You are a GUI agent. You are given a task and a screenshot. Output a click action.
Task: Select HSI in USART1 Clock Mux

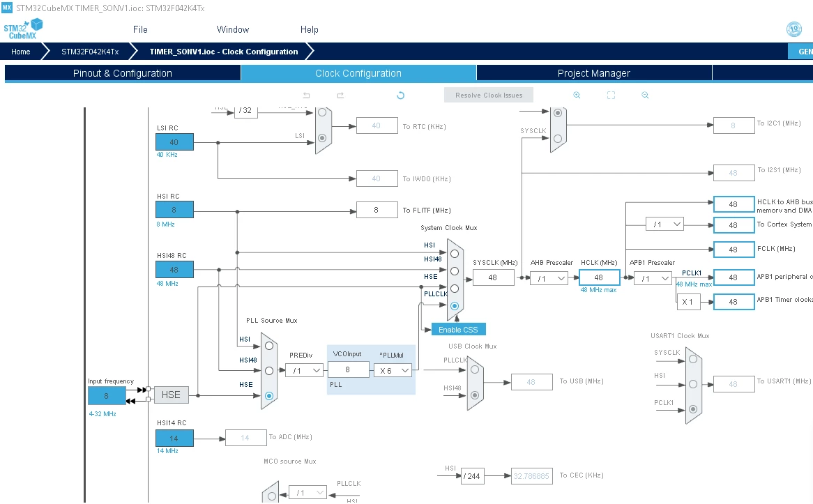click(x=693, y=384)
